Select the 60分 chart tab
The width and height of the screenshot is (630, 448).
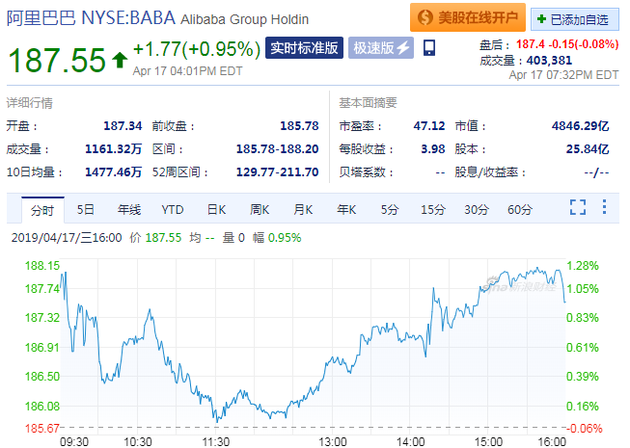[x=520, y=209]
